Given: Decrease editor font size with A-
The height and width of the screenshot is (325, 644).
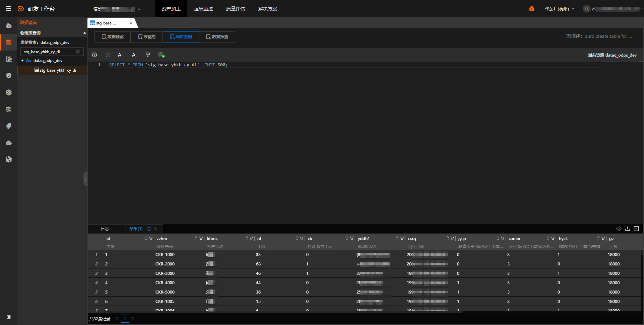Looking at the screenshot, I should point(134,55).
